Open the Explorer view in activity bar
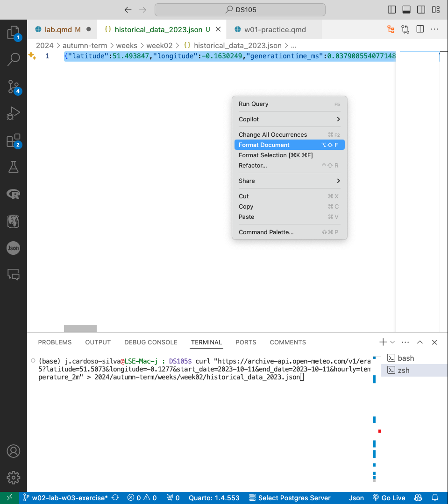This screenshot has width=448, height=504. (x=14, y=33)
